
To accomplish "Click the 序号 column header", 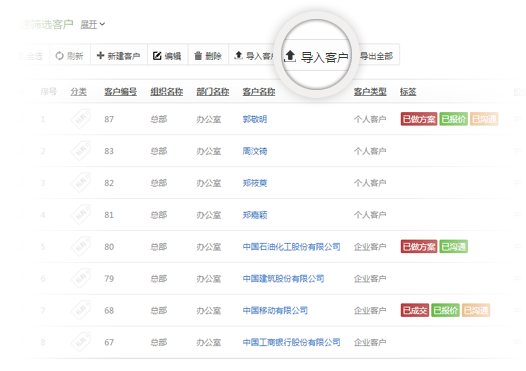I will [48, 91].
